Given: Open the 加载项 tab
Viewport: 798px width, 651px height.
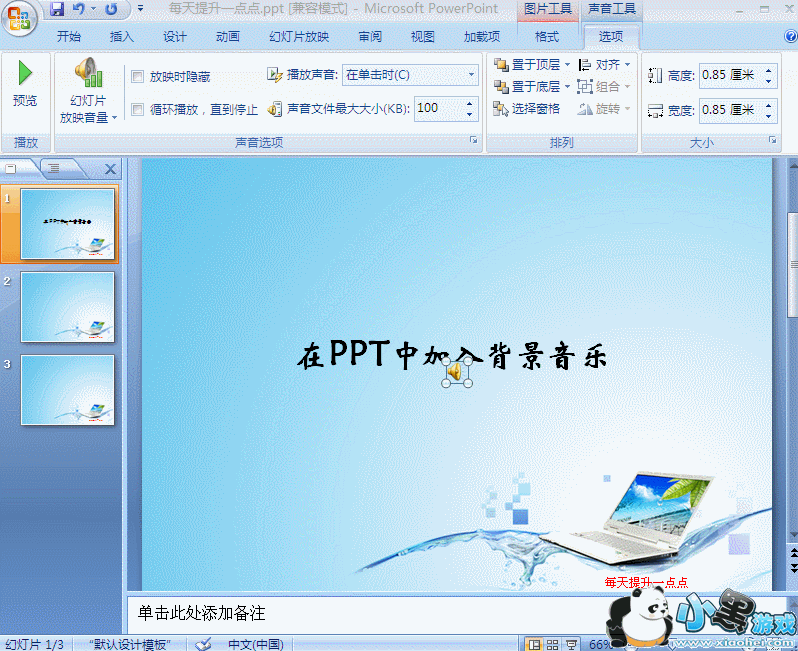Looking at the screenshot, I should click(482, 36).
